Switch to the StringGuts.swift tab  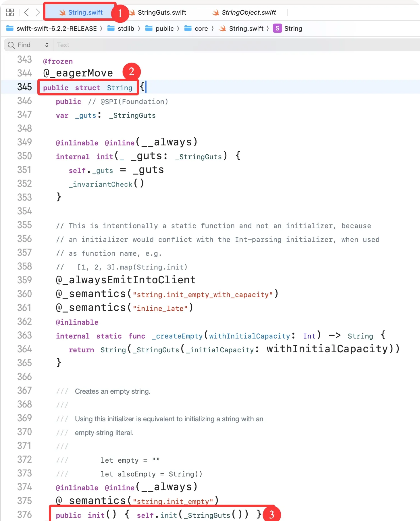(x=158, y=12)
